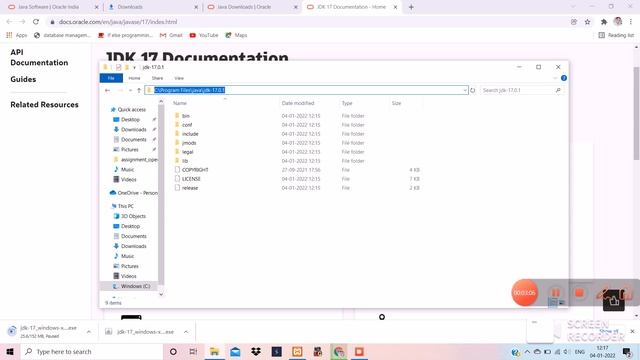Sort by Size column
The width and height of the screenshot is (640, 360).
396,103
